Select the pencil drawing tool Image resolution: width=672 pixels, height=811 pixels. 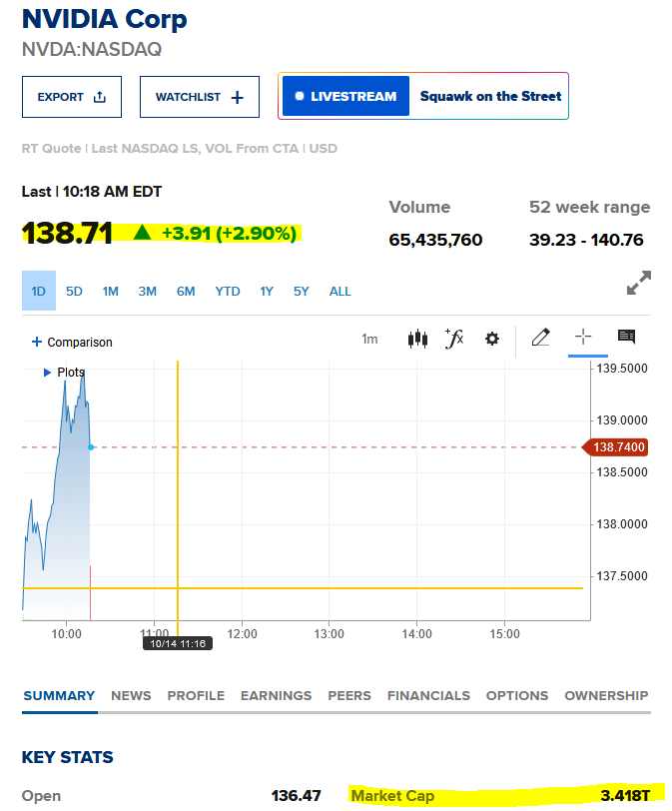pyautogui.click(x=540, y=338)
